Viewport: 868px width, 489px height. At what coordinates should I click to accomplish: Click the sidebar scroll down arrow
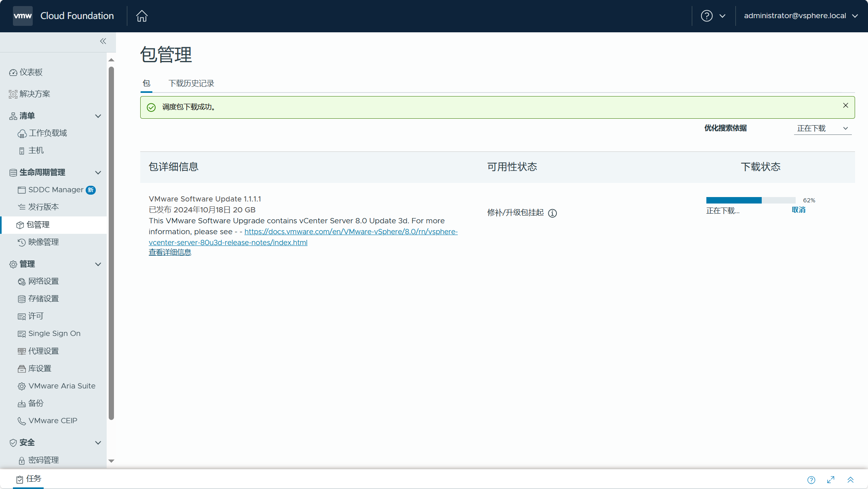click(x=112, y=461)
